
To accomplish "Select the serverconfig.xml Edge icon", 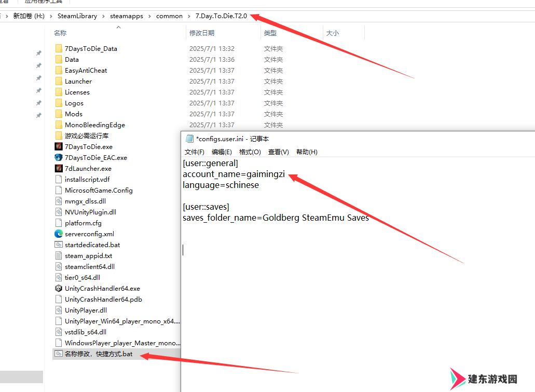I will pyautogui.click(x=59, y=234).
